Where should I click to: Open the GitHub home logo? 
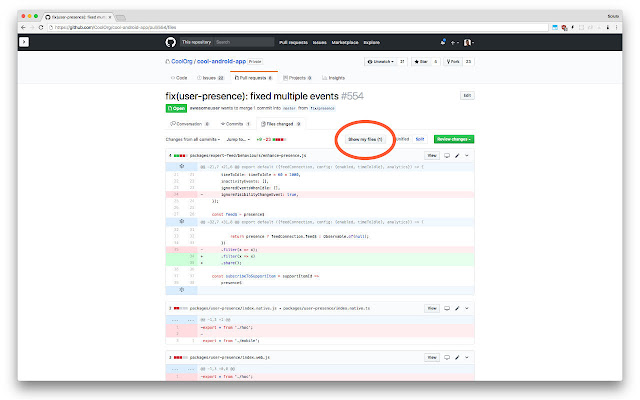(171, 42)
